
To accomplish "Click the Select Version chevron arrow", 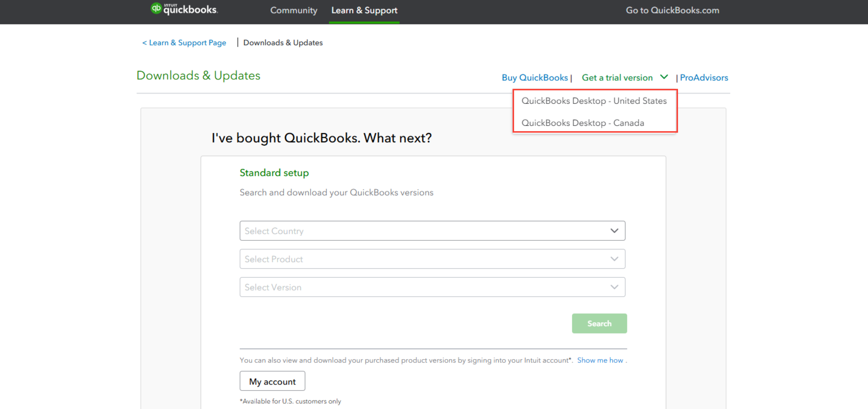I will (x=614, y=287).
